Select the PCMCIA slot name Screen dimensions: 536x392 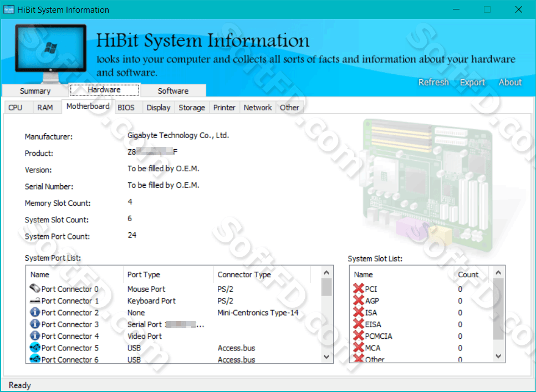(379, 336)
